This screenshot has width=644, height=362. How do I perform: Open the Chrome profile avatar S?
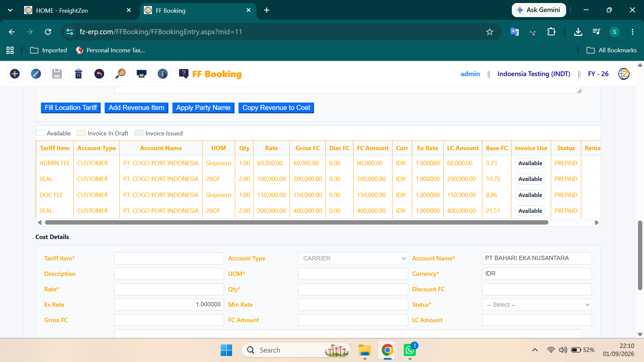(x=614, y=32)
